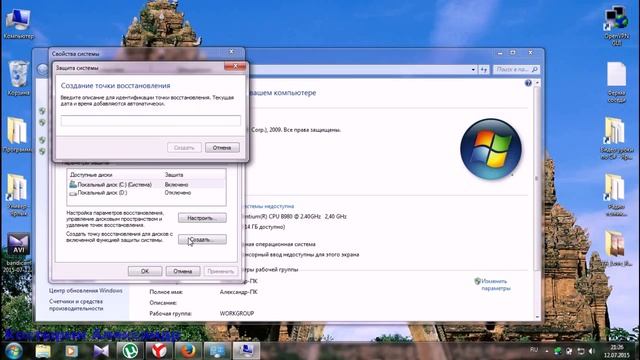Click the blue screens taskbar icon

click(x=217, y=351)
